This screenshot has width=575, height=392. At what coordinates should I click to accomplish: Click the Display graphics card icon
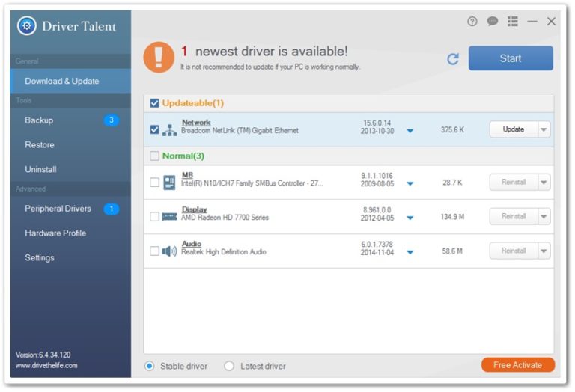[x=169, y=217]
